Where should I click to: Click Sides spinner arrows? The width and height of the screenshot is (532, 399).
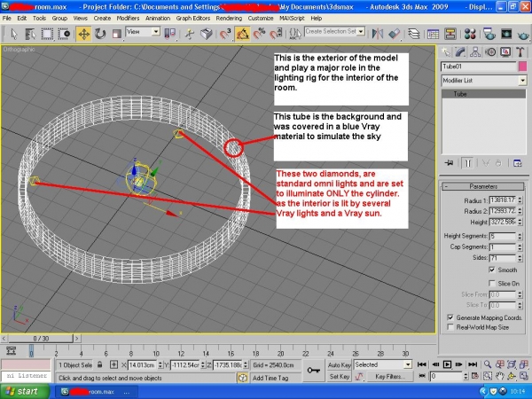tap(520, 258)
